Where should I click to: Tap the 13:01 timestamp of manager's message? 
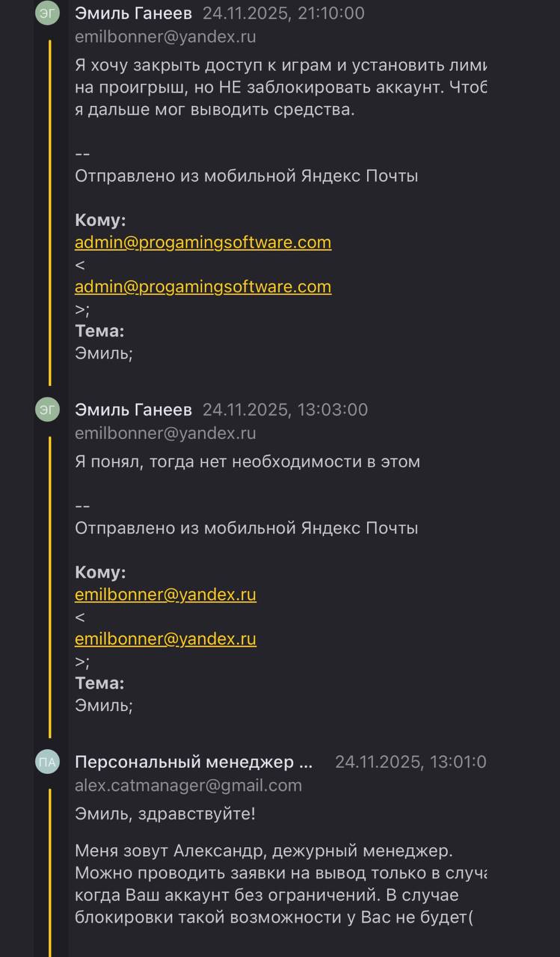tap(410, 762)
